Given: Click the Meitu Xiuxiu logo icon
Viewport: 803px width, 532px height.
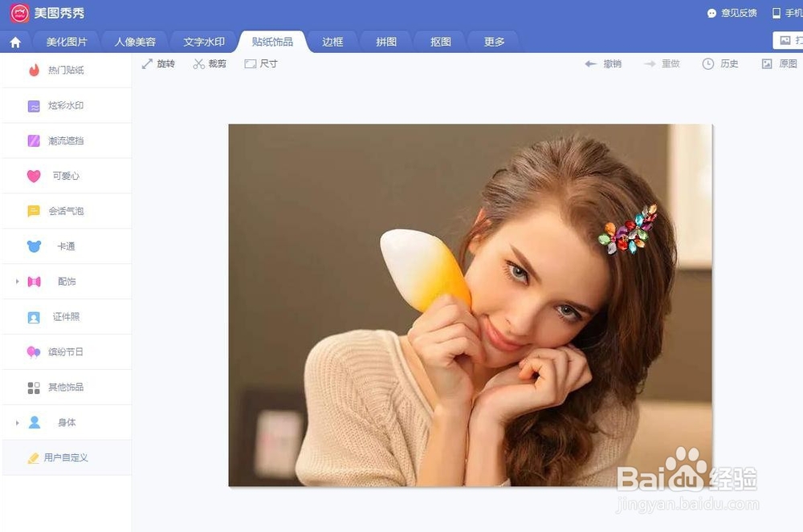Looking at the screenshot, I should (19, 14).
